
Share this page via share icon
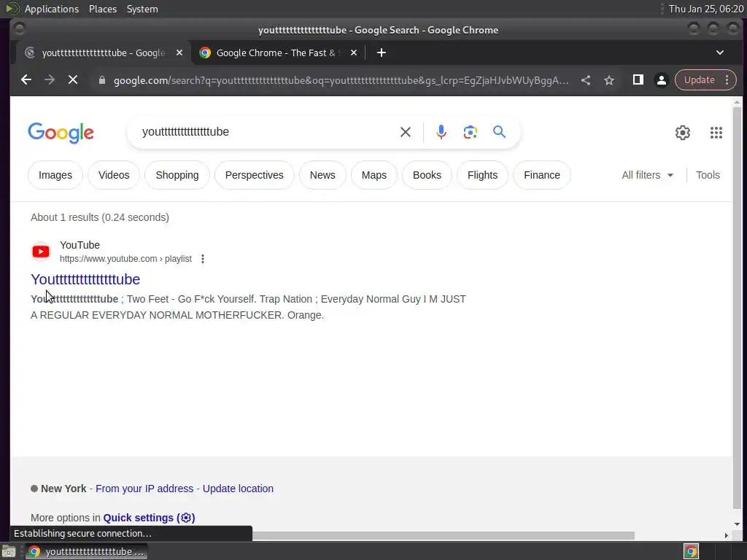586,80
